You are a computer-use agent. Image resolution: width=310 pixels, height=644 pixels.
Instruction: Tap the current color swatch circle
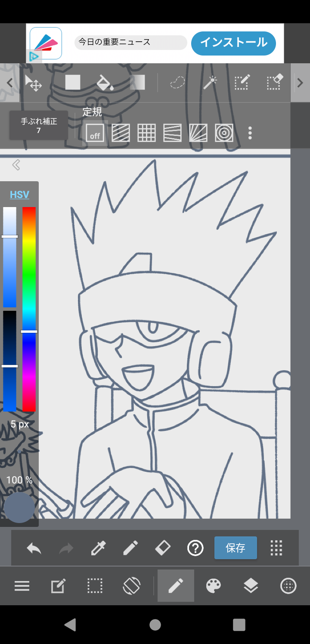tap(19, 508)
